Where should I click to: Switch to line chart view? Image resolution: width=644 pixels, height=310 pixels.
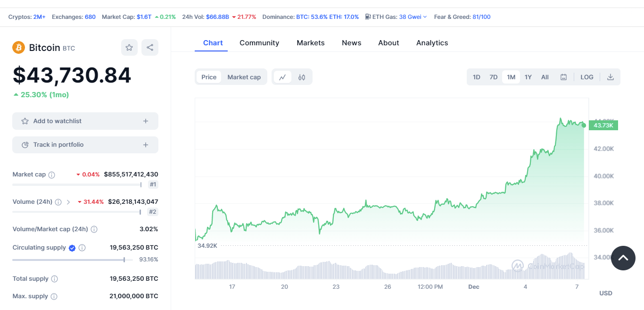(x=282, y=77)
